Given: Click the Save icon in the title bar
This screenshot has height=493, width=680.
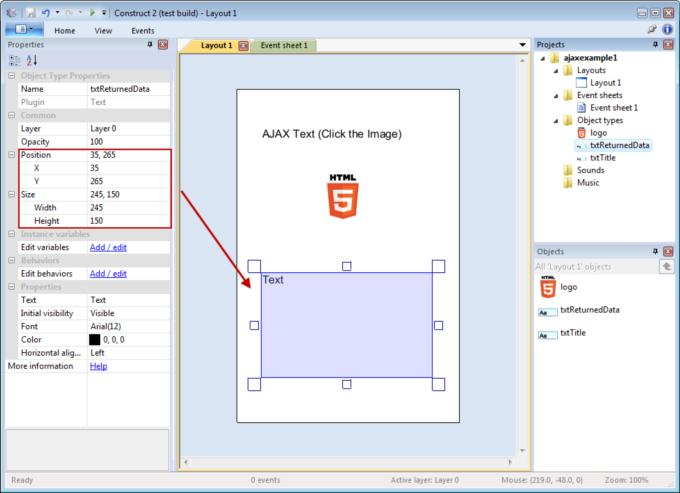Looking at the screenshot, I should (x=31, y=13).
